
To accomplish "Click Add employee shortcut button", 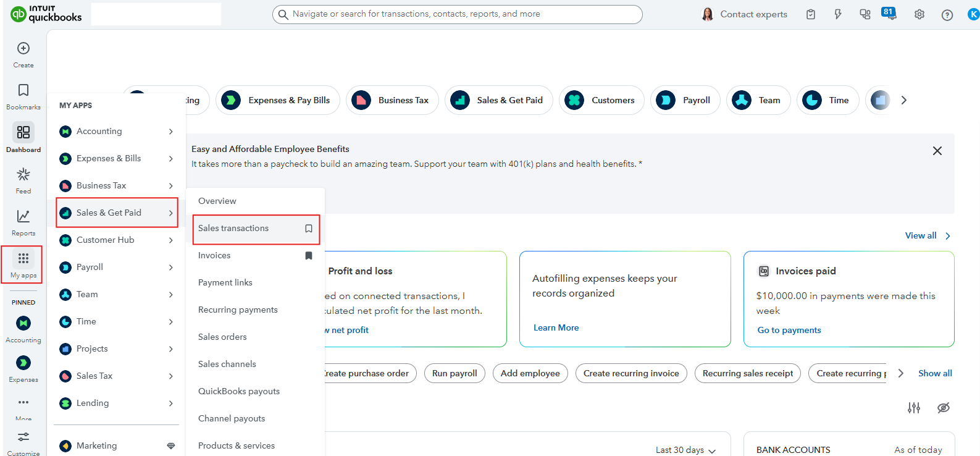I will tap(530, 373).
